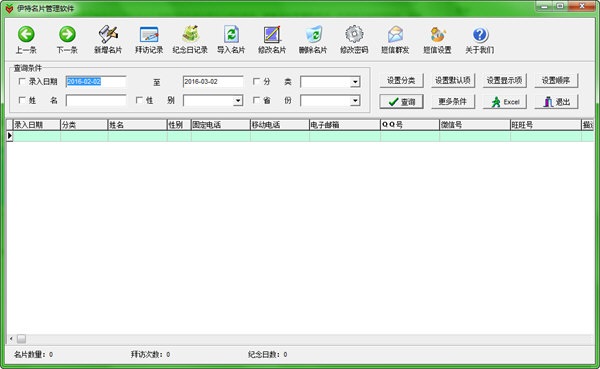
Task: Click the Set Order (设置顺序) button
Action: click(x=556, y=80)
